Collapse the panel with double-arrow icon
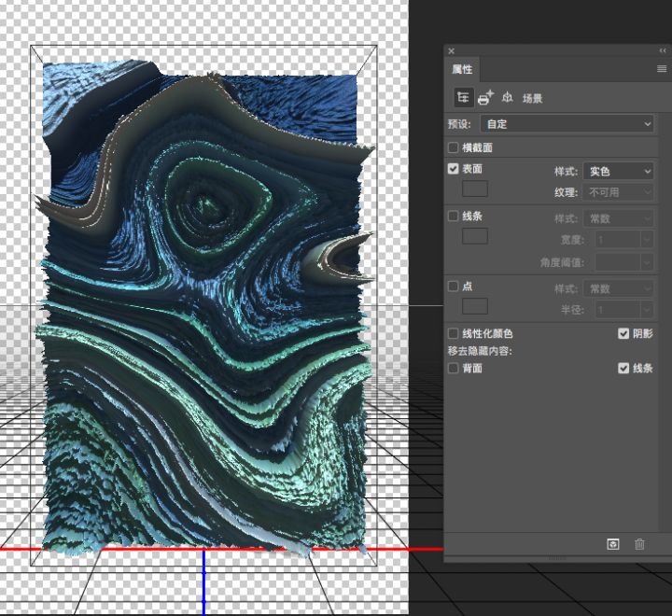Viewport: 672px width, 616px height. tap(661, 51)
